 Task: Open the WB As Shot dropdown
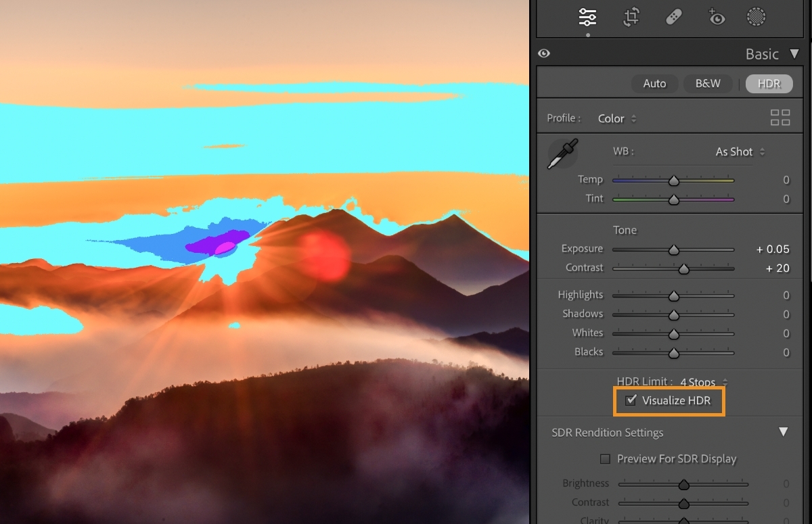[738, 151]
